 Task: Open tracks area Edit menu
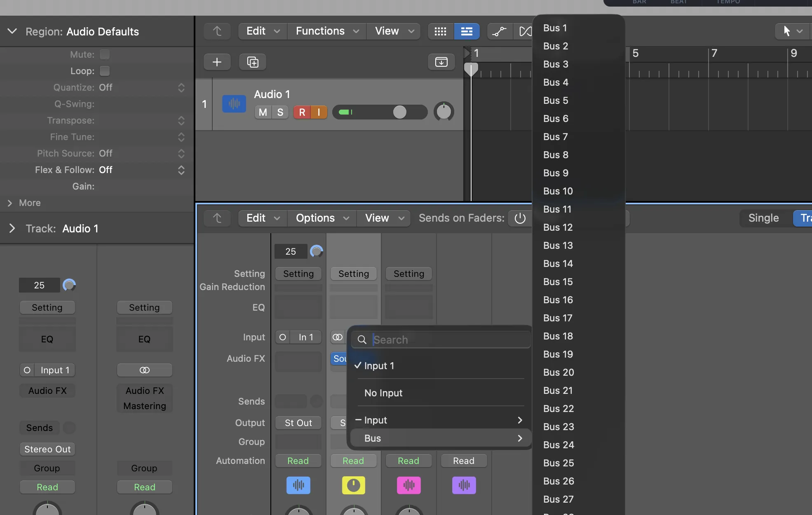(263, 31)
